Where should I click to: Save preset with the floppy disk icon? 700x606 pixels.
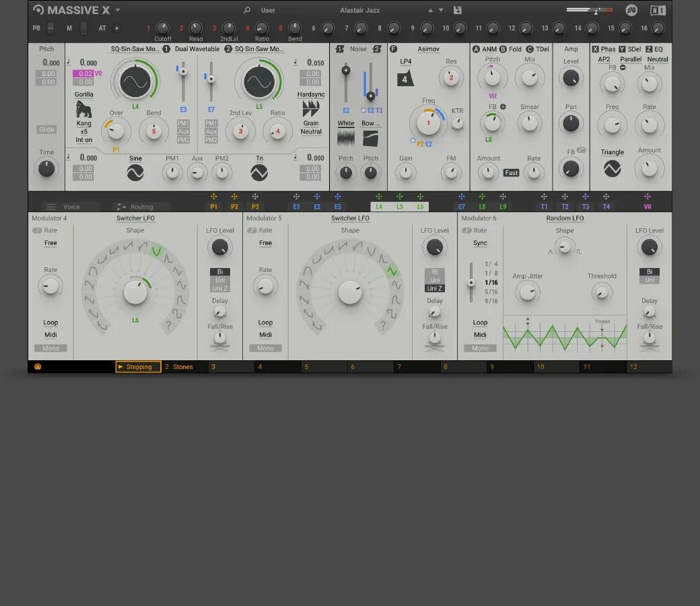(x=458, y=10)
